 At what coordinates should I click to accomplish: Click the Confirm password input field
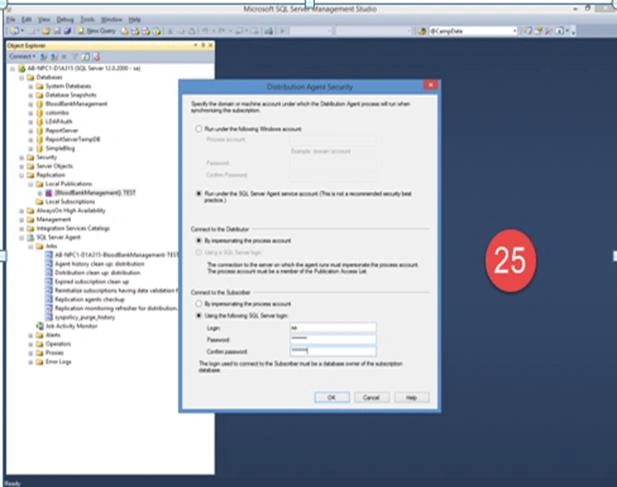333,351
